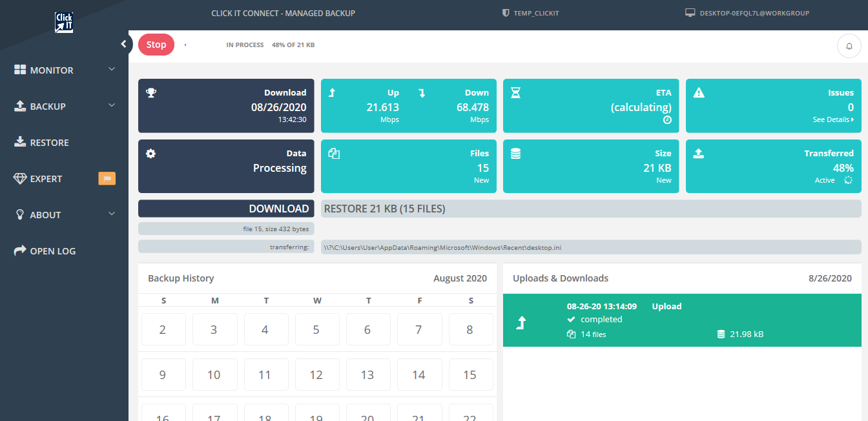Viewport: 868px width, 421px height.
Task: Click the upload arrow icon in completed entry
Action: click(522, 323)
